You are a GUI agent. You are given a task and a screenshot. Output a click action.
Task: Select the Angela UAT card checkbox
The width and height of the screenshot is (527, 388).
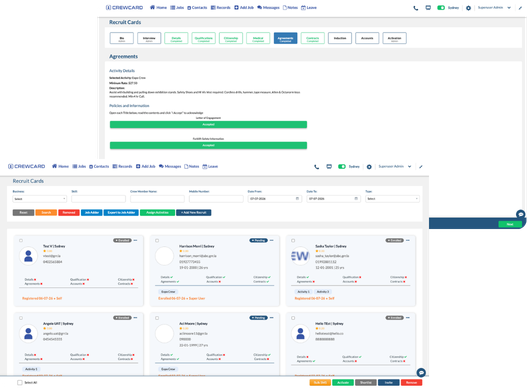tap(21, 318)
